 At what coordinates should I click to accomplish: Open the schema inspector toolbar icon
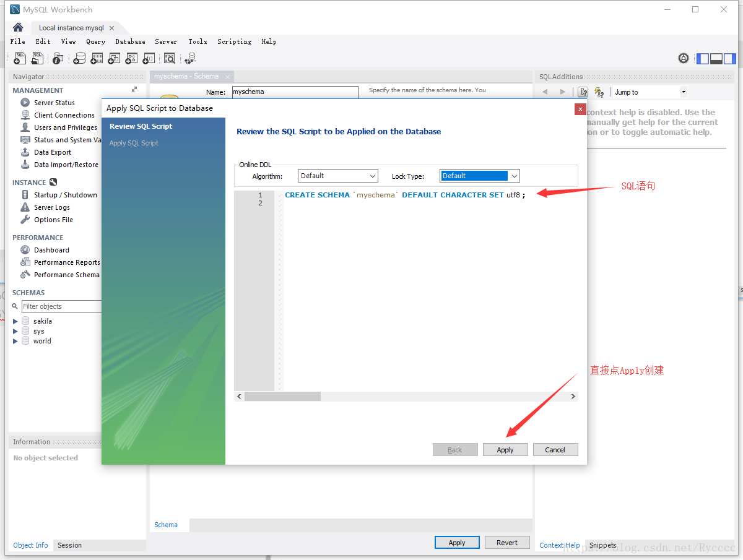tap(58, 58)
